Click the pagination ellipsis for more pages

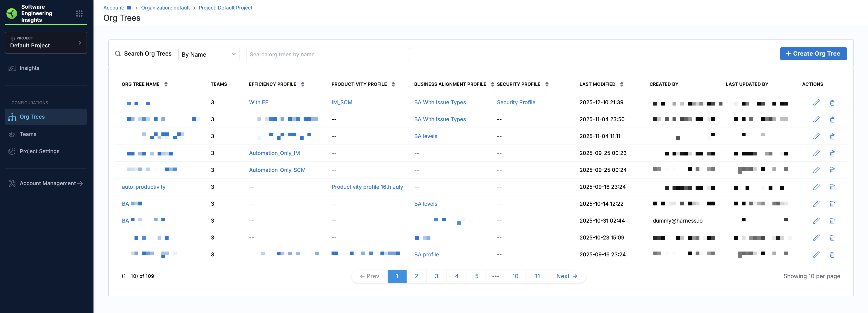pos(495,276)
